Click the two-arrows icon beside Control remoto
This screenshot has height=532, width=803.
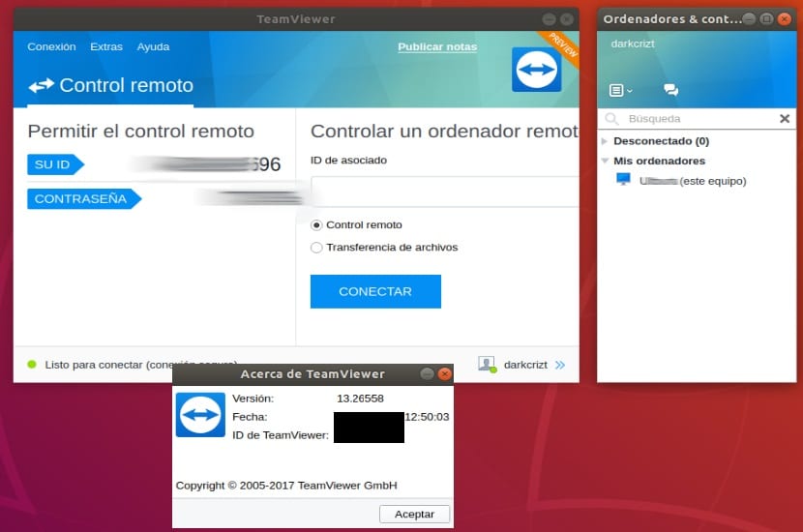point(41,85)
